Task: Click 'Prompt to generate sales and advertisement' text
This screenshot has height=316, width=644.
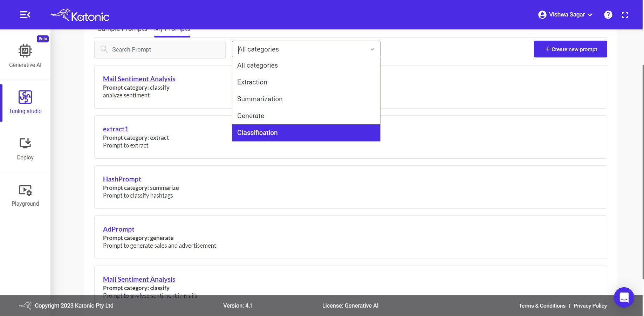Action: 159,246
